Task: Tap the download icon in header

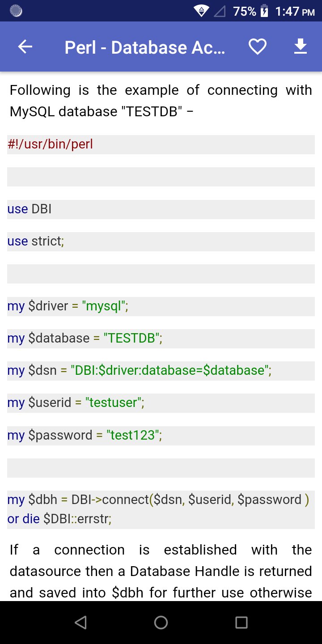Action: pos(301,47)
